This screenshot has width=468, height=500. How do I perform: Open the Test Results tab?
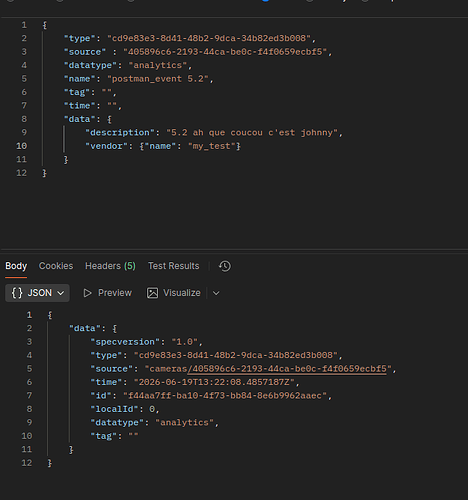[x=173, y=266]
